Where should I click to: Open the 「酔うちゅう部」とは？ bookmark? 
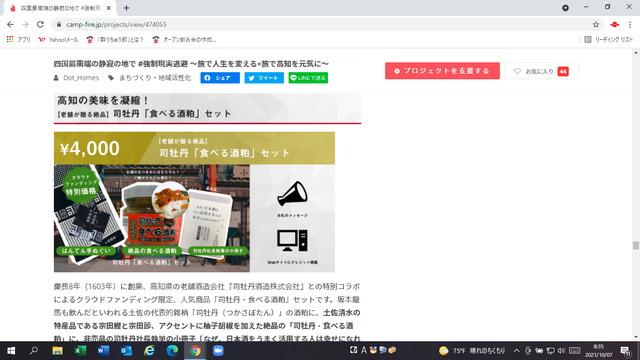(115, 40)
